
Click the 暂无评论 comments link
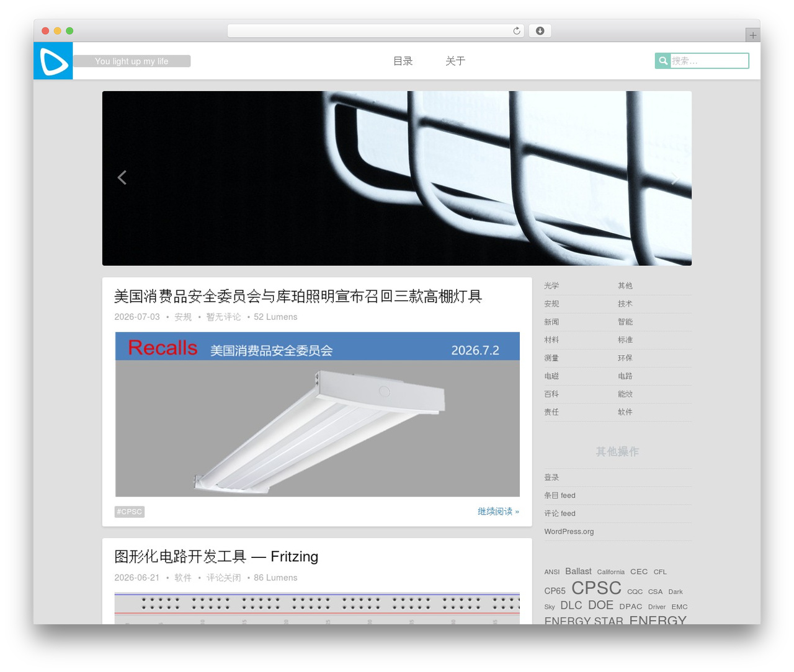pos(223,317)
